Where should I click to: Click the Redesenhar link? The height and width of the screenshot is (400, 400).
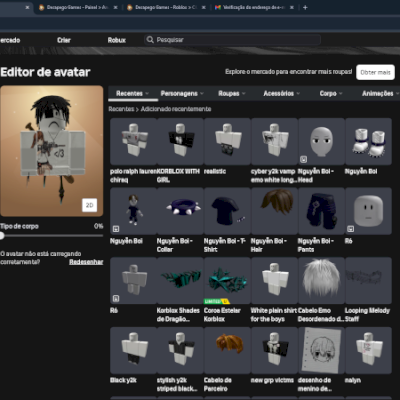(x=86, y=262)
